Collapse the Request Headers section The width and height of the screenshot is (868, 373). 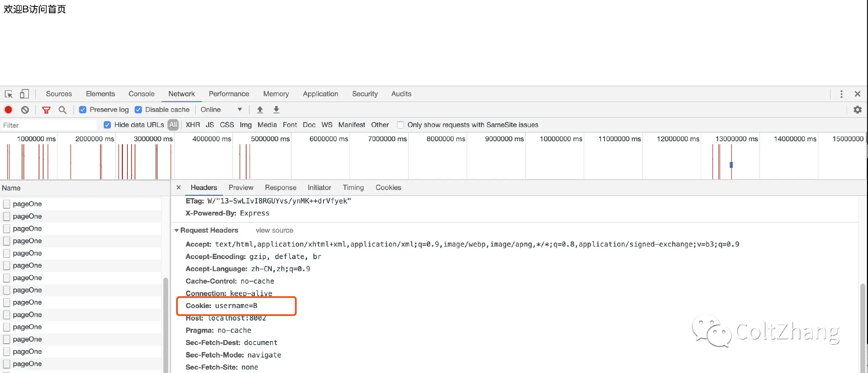176,230
